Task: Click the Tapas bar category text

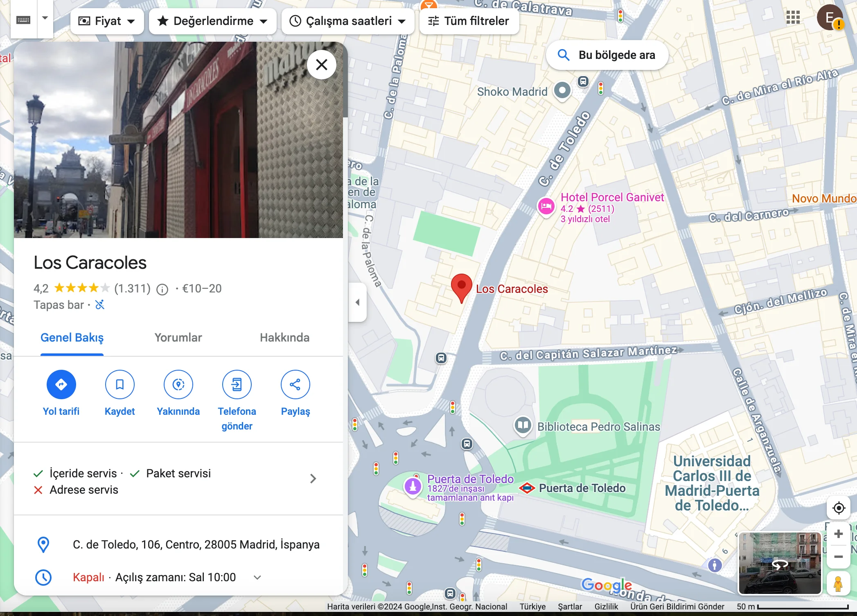Action: coord(59,305)
